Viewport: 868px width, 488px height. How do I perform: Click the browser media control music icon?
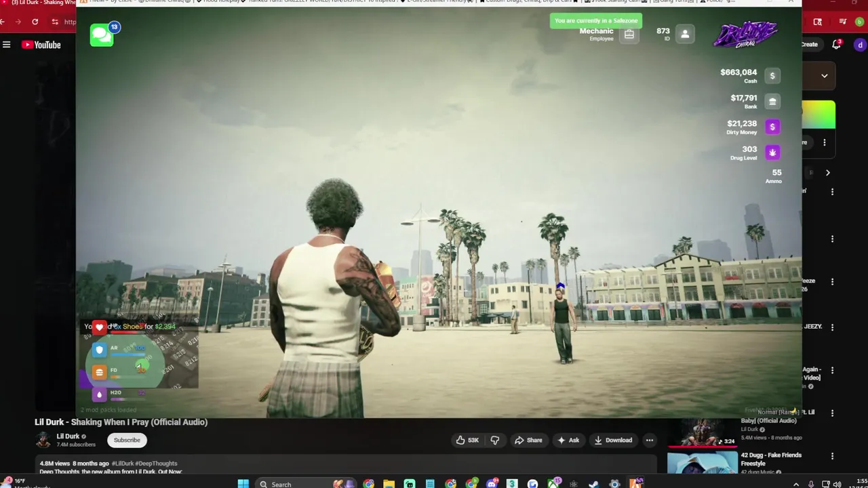(842, 22)
